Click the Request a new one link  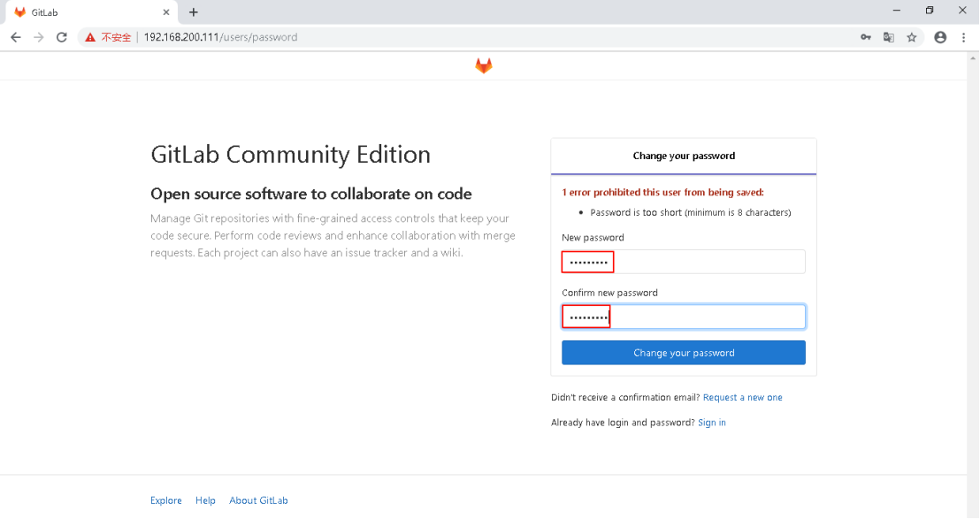click(x=742, y=398)
